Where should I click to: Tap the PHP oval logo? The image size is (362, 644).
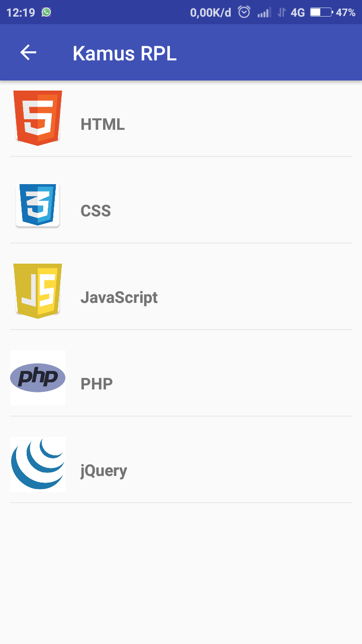pyautogui.click(x=38, y=377)
